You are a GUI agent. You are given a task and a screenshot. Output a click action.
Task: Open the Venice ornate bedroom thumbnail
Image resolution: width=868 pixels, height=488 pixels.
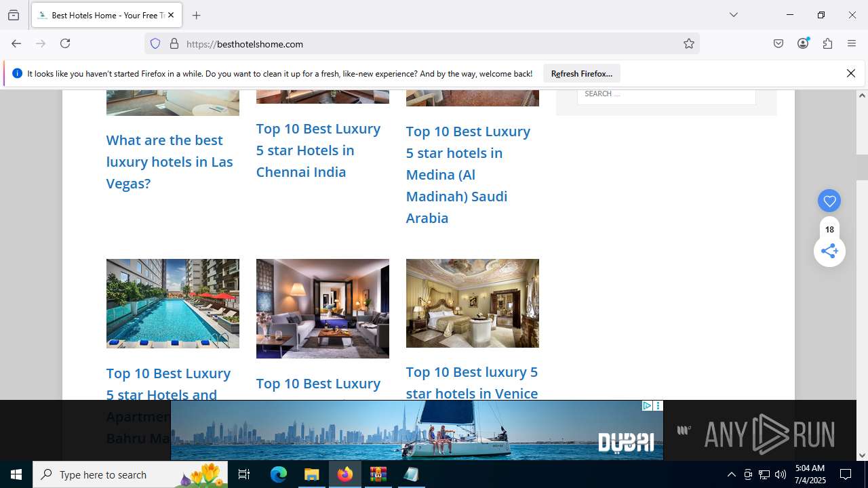(473, 303)
